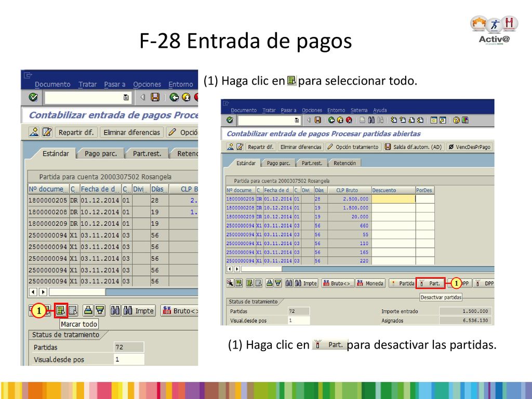
Task: Click Bruto<> button, right screenshot
Action: click(x=337, y=283)
